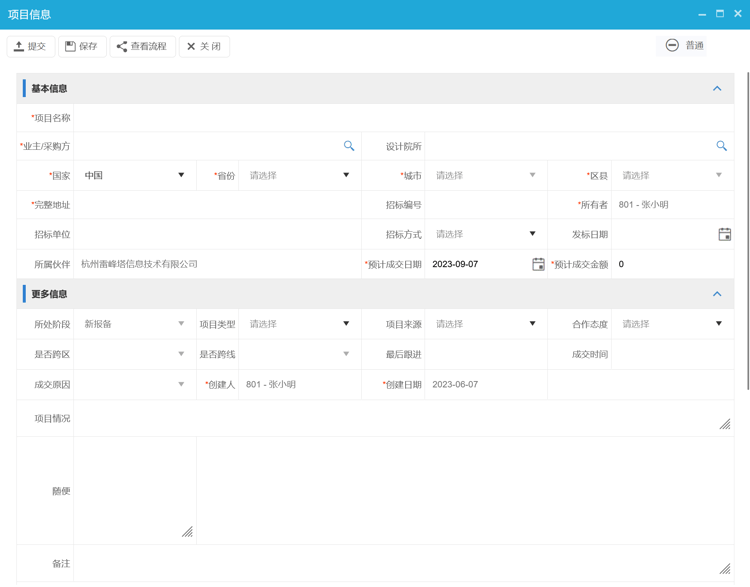Open 查看流程 workflow view
The width and height of the screenshot is (750, 587).
(x=142, y=46)
